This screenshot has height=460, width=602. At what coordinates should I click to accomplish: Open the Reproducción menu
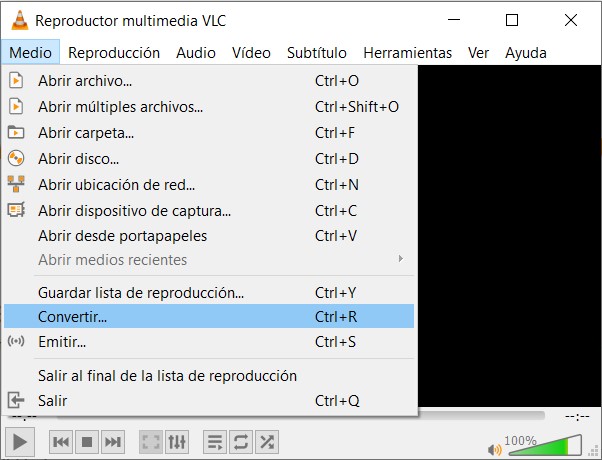click(x=114, y=53)
